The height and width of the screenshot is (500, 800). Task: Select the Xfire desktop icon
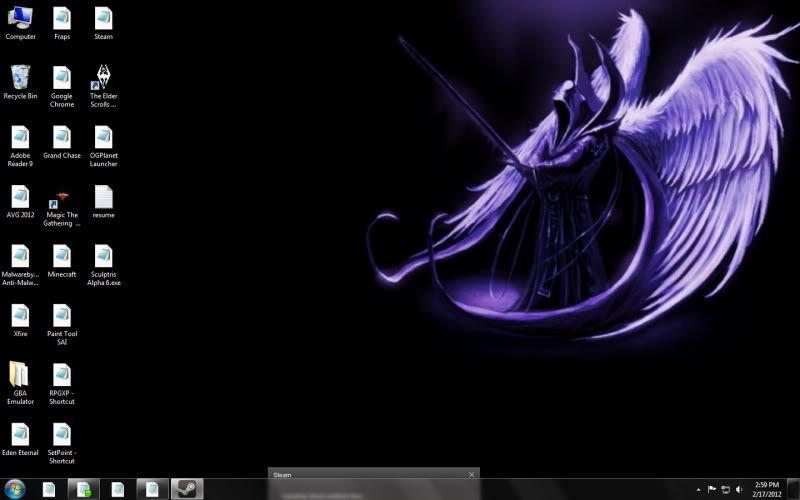click(20, 320)
